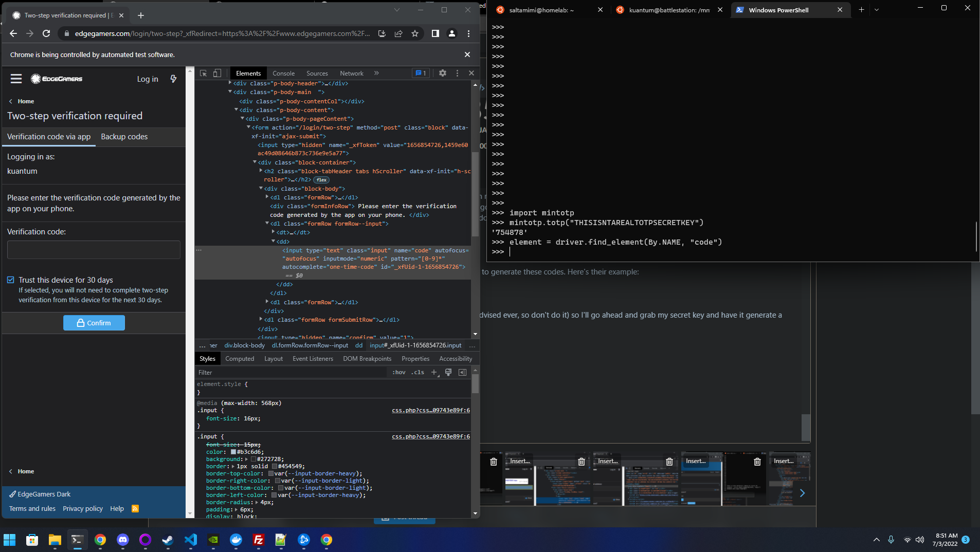Viewport: 980px width, 552px height.
Task: Launch Steam from the taskbar
Action: [x=168, y=540]
